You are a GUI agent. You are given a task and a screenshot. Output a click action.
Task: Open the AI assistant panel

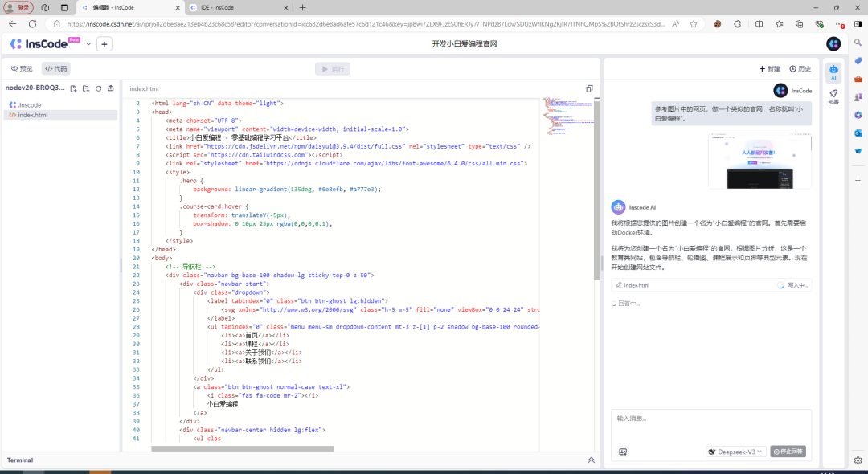(833, 72)
